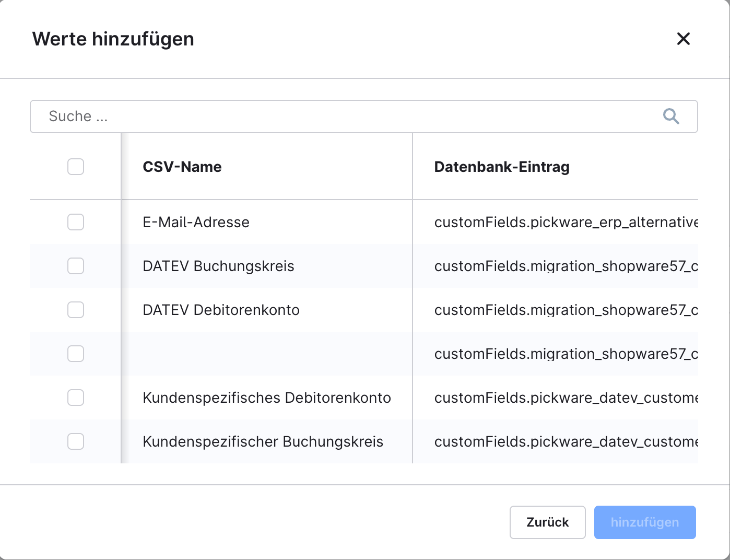Check the E-Mail-Adresse row checkbox
Image resolution: width=730 pixels, height=560 pixels.
click(75, 222)
